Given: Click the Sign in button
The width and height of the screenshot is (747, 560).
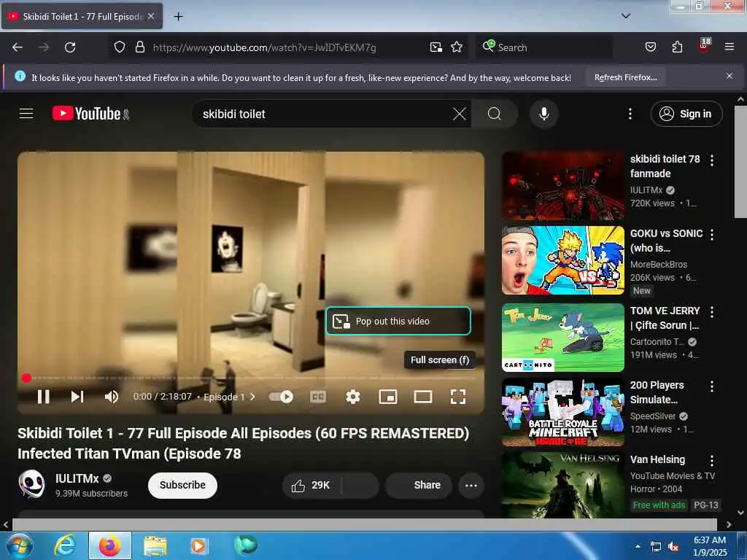Looking at the screenshot, I should [686, 114].
